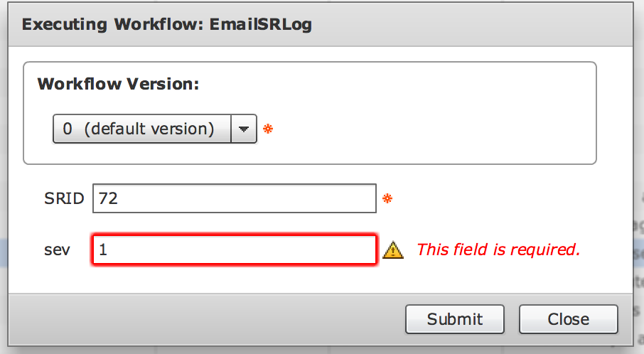This screenshot has height=354, width=644.
Task: Select the '0 (default version)' combo box
Action: [155, 129]
